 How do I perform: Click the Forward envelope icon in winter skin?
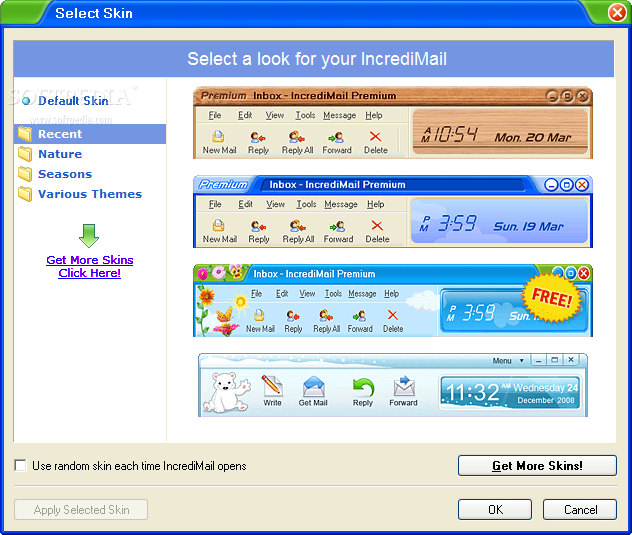(404, 386)
